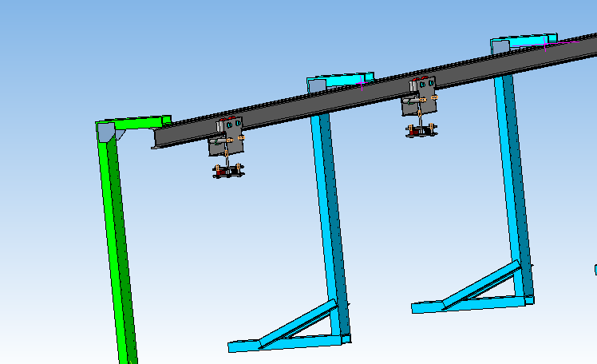Select the rightmost cyan vertical column

pos(514,187)
